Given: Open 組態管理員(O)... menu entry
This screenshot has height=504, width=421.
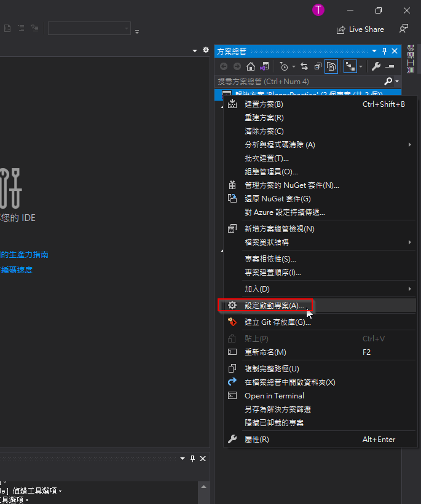Looking at the screenshot, I should tap(320, 172).
